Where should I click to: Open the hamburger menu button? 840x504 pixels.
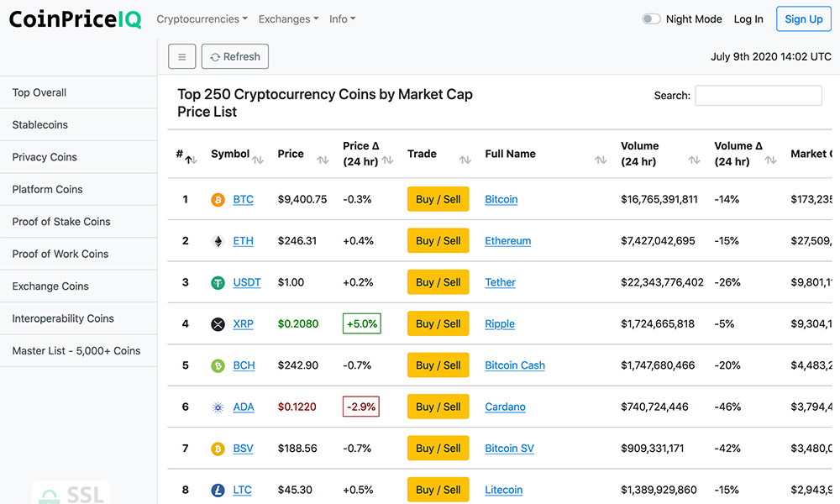[182, 57]
